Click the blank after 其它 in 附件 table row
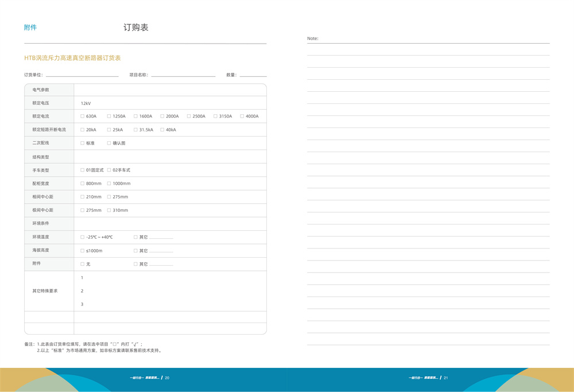Screen dimensions: 574x392 click(161, 264)
